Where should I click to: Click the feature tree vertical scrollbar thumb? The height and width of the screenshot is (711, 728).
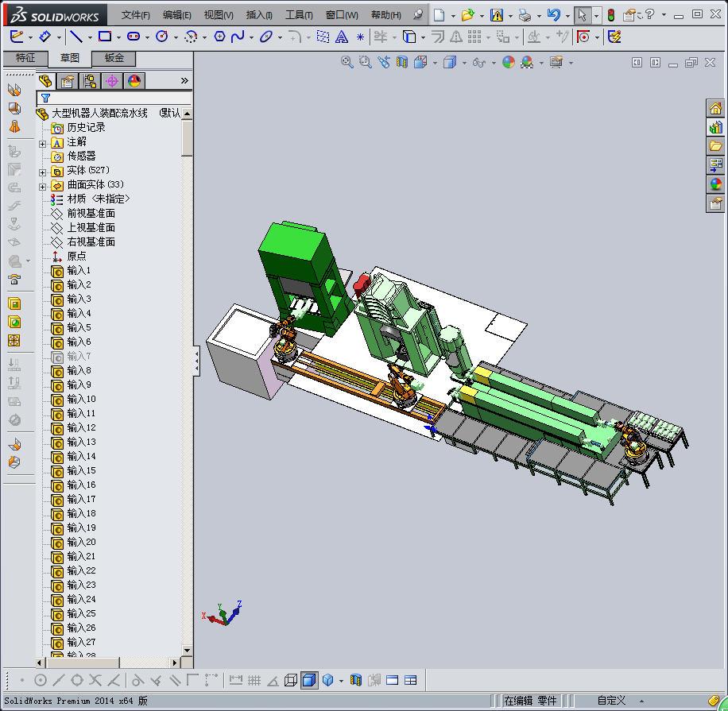[x=187, y=138]
